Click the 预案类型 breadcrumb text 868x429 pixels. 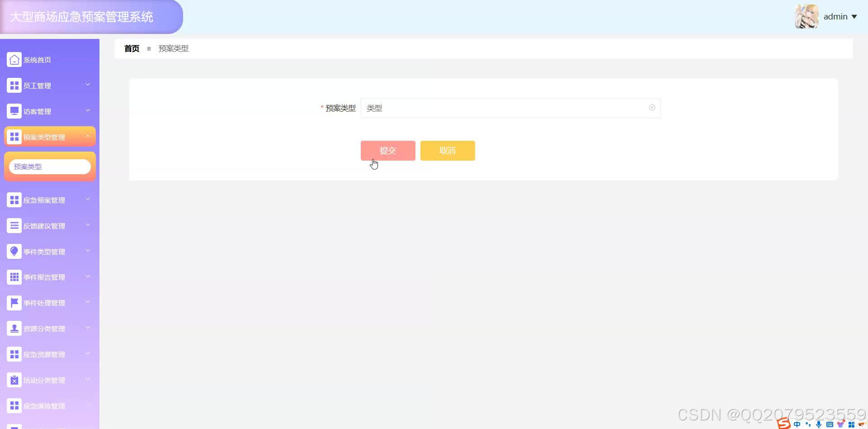pos(174,48)
